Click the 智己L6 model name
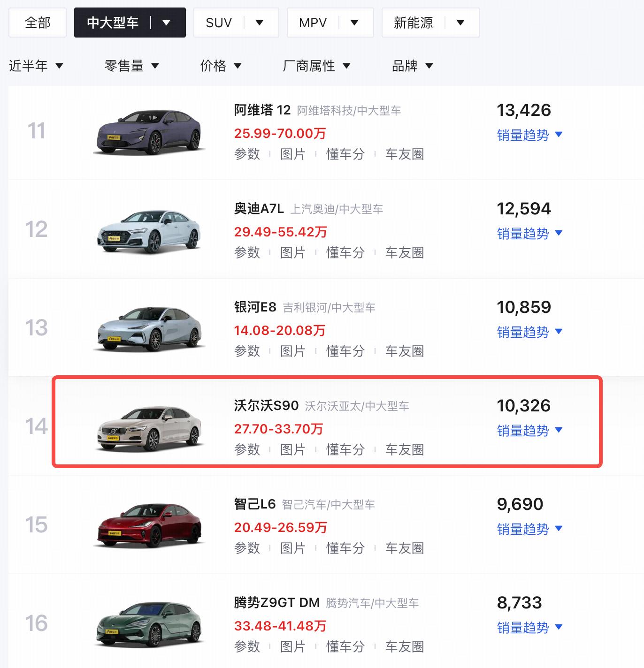644x668 pixels. (x=255, y=504)
